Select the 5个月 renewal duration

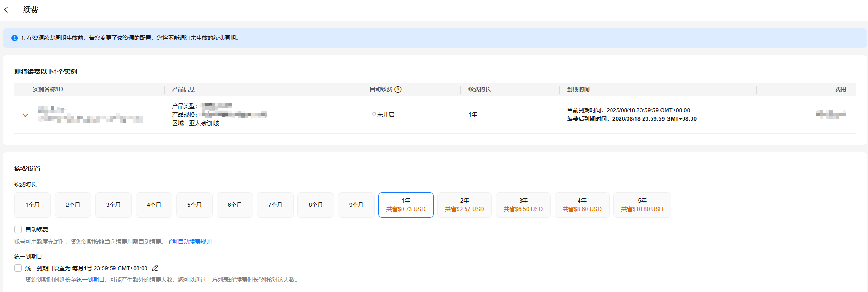pos(194,205)
